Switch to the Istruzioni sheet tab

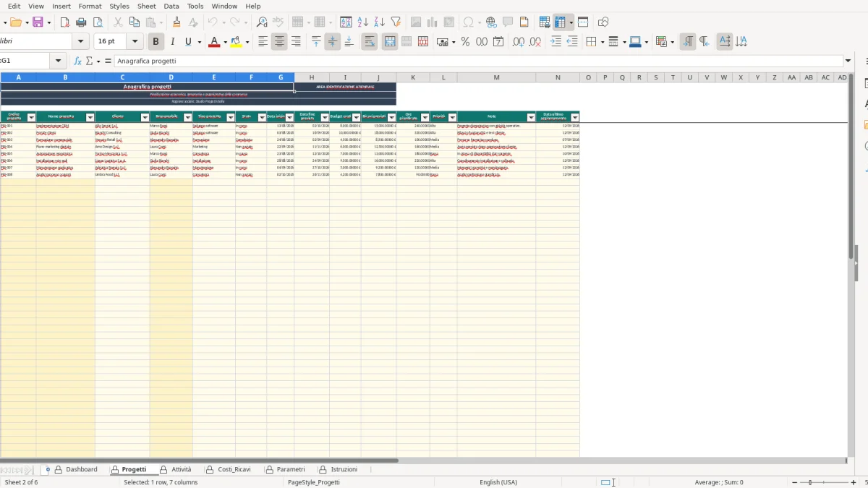tap(339, 469)
